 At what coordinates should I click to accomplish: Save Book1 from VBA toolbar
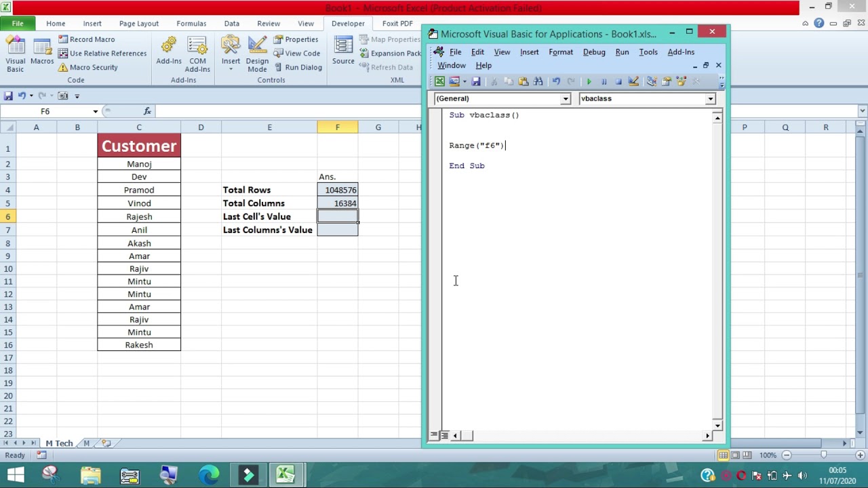pos(476,82)
